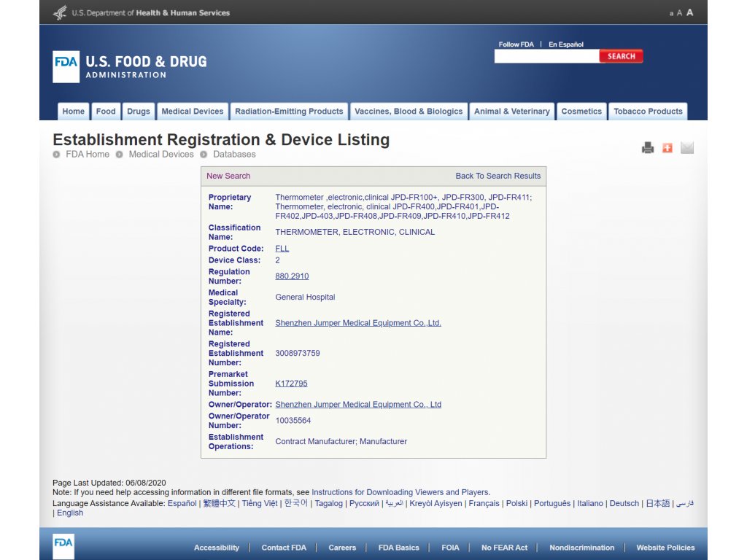The width and height of the screenshot is (747, 560).
Task: Email this page via the envelope icon
Action: click(687, 147)
